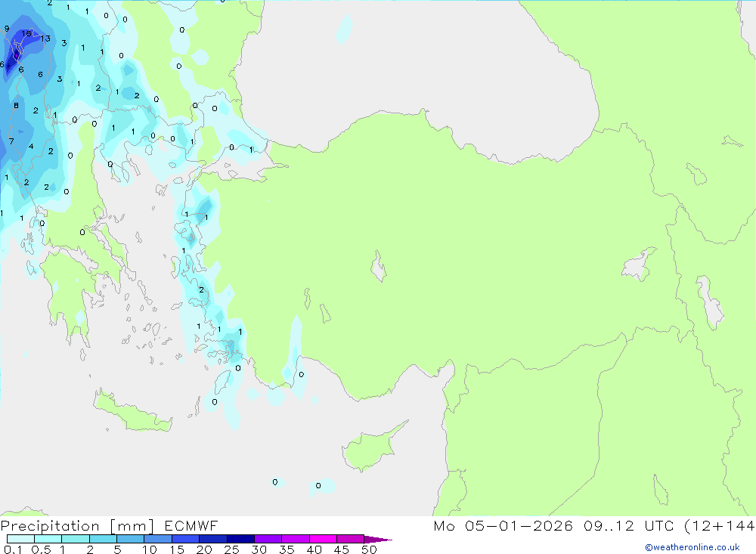The height and width of the screenshot is (554, 756).
Task: Click the purple arrow above 50 in legend
Action: pos(377,539)
